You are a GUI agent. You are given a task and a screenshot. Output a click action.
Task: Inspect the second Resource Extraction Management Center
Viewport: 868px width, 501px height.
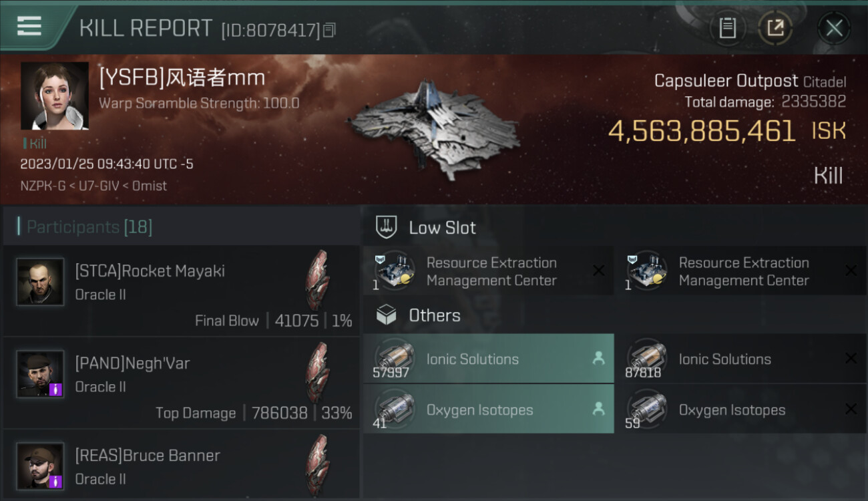coord(740,272)
